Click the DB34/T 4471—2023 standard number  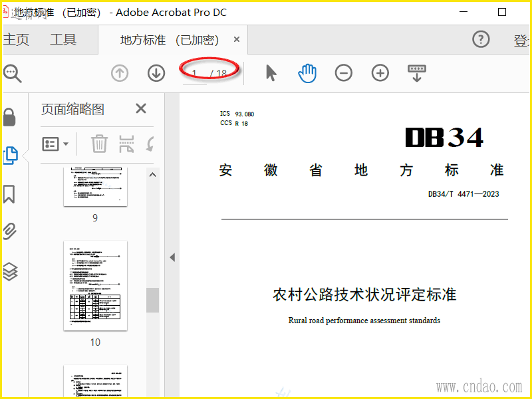tap(464, 194)
